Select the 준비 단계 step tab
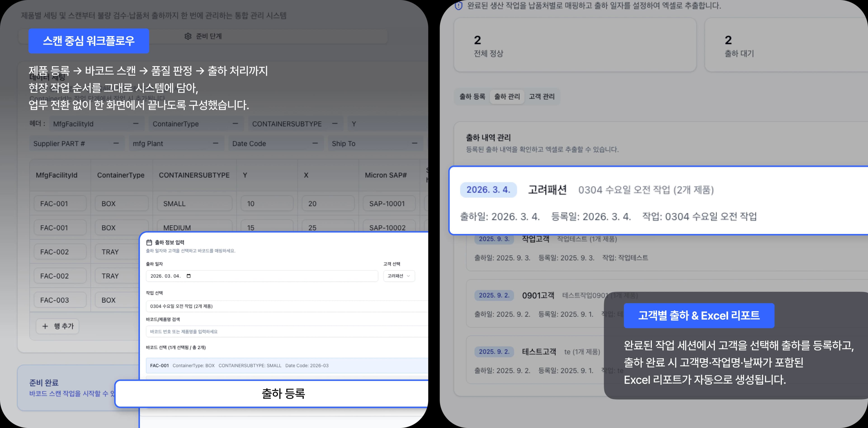The height and width of the screenshot is (428, 868). click(x=203, y=36)
